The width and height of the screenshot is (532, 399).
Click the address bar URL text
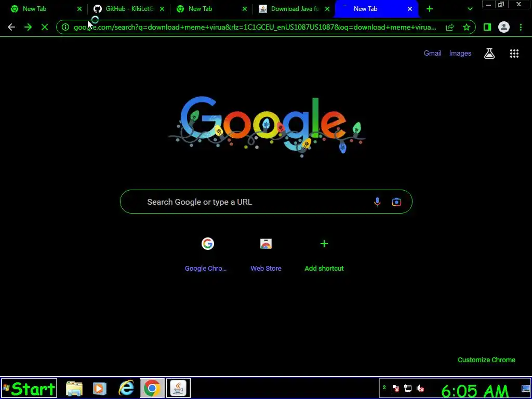[255, 27]
